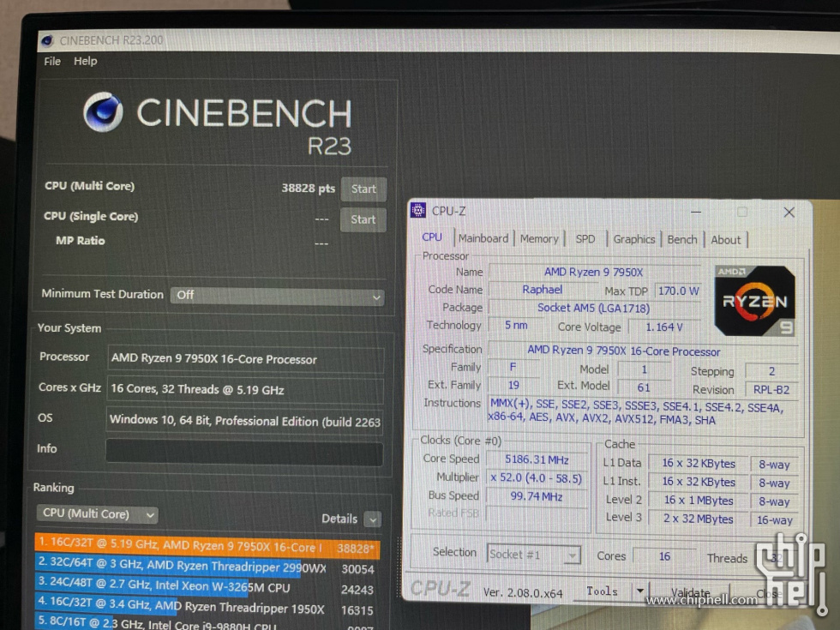
Task: Click the Raphael code name value
Action: click(542, 290)
